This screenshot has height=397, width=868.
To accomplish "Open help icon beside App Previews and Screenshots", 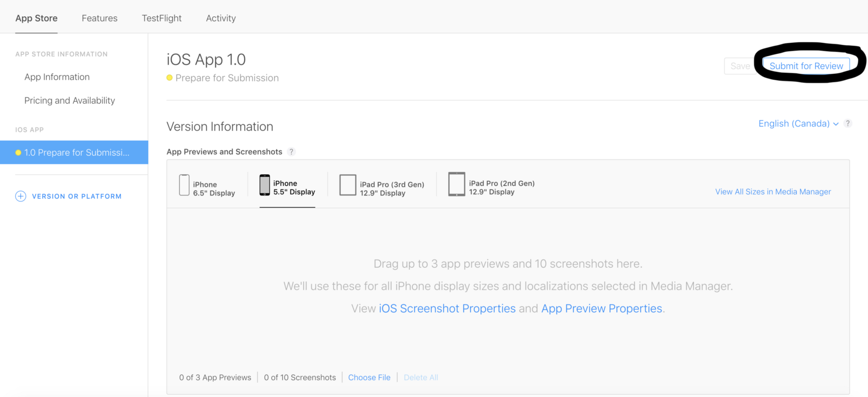I will point(291,152).
